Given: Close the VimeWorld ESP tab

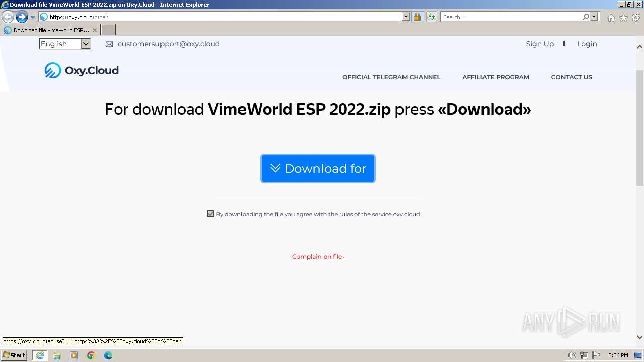Looking at the screenshot, I should [94, 30].
